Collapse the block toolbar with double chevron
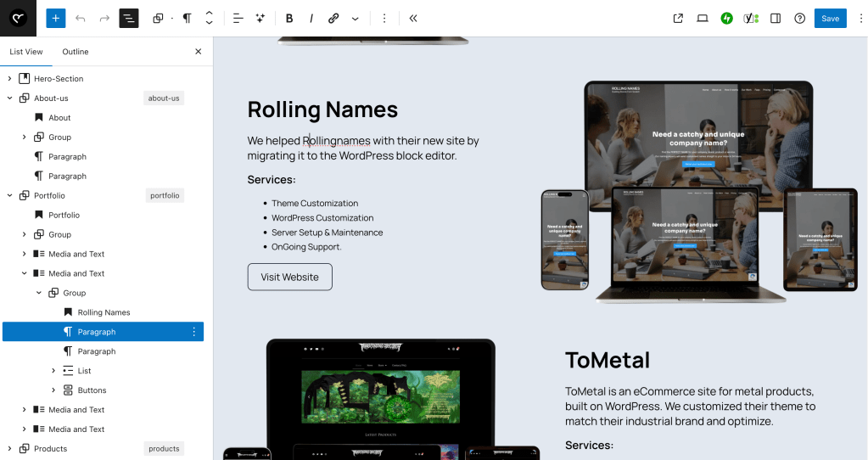 (413, 19)
